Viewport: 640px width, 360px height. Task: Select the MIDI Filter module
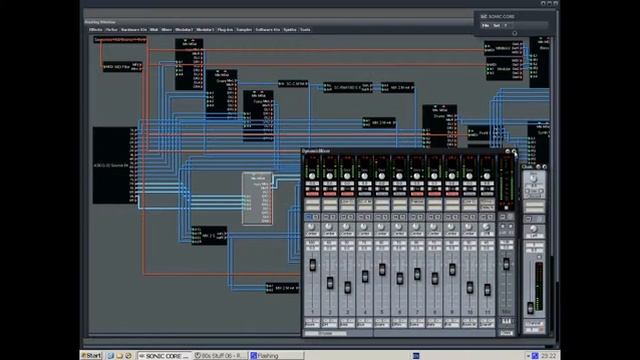pos(122,67)
